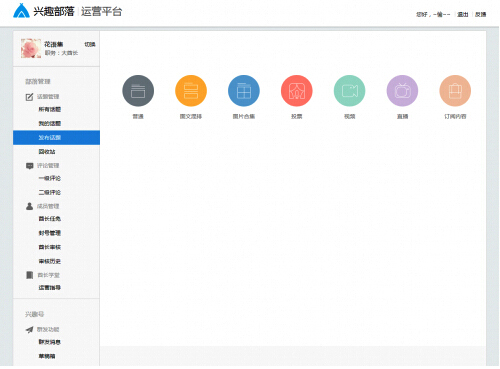Screen dimensions: 500x369
Task: Click the 兴趣部落 logo in header
Action: [x=44, y=11]
